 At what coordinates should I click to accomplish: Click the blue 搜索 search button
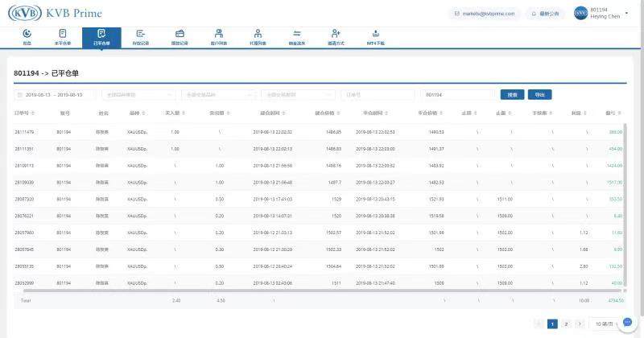511,94
